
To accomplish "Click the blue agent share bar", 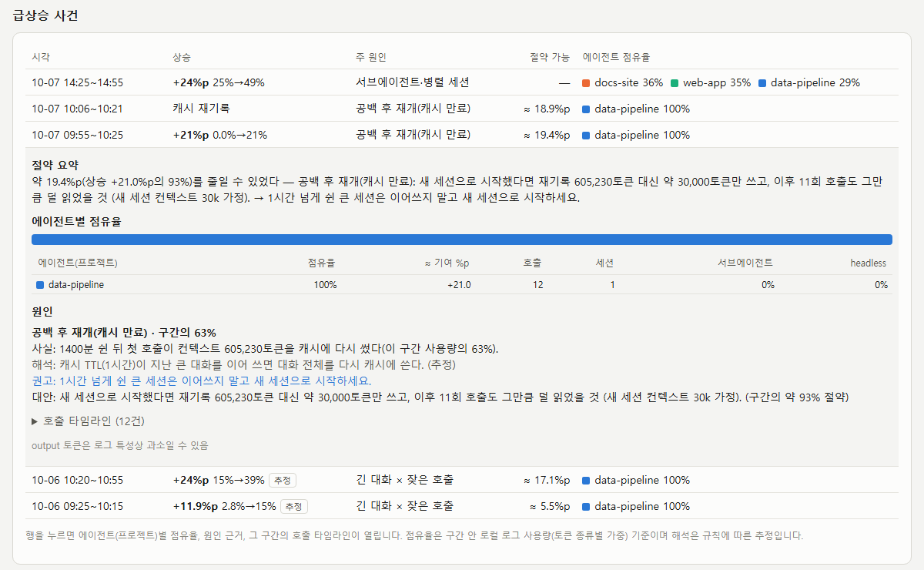I will coord(462,240).
